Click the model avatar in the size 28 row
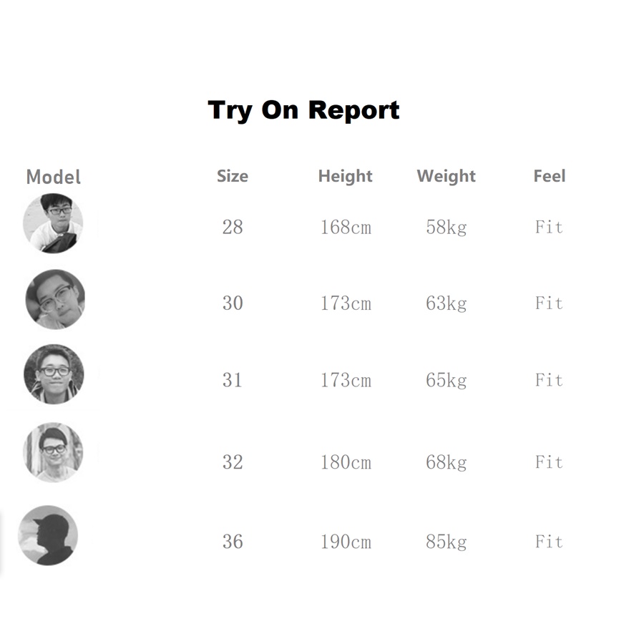The image size is (644, 644). (x=54, y=223)
